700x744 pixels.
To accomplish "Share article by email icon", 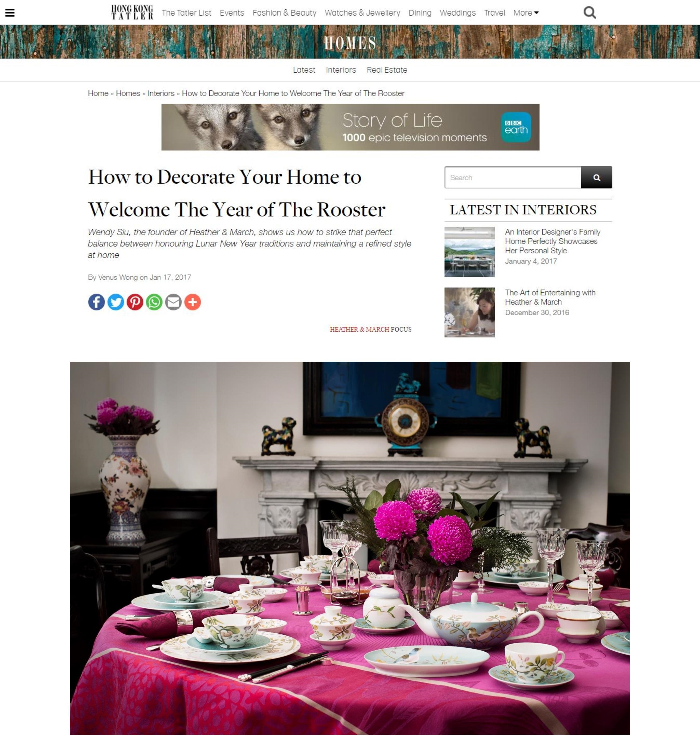I will click(x=173, y=302).
